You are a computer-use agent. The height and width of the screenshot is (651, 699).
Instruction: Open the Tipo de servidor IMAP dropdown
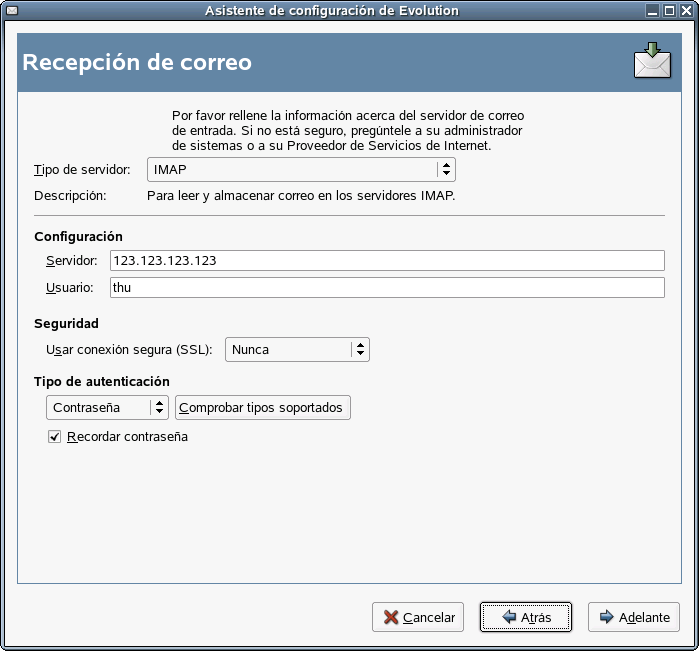tap(301, 169)
